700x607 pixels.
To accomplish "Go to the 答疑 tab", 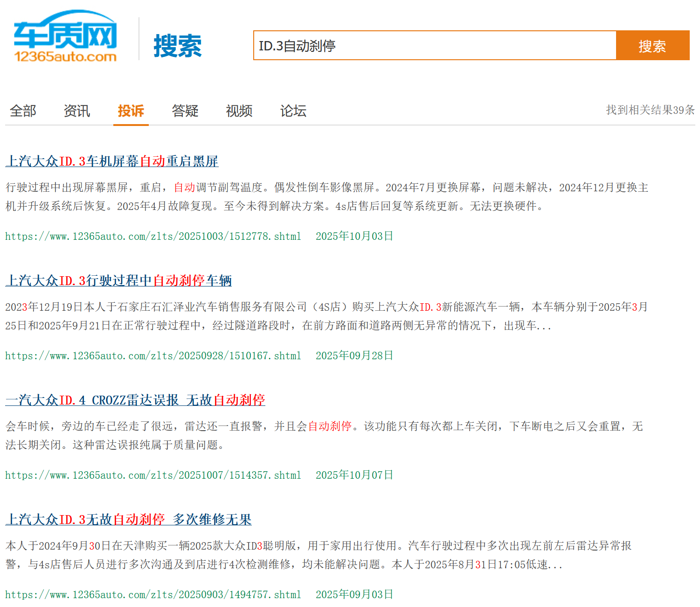I will (185, 111).
